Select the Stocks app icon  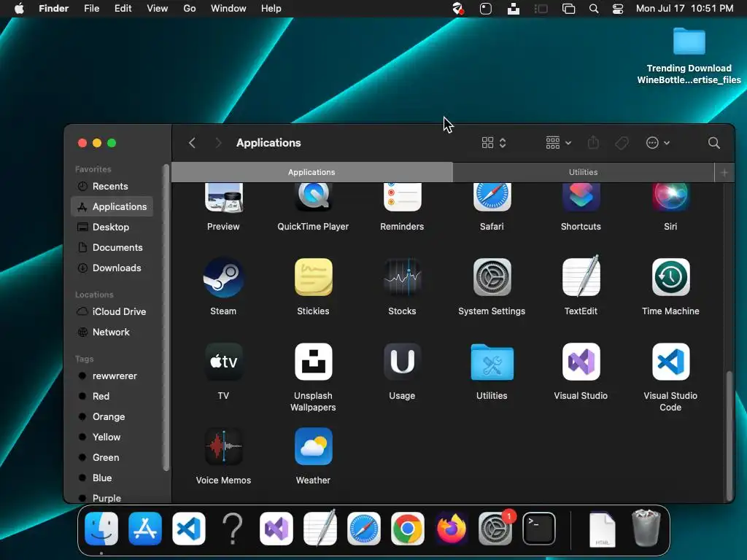click(402, 277)
